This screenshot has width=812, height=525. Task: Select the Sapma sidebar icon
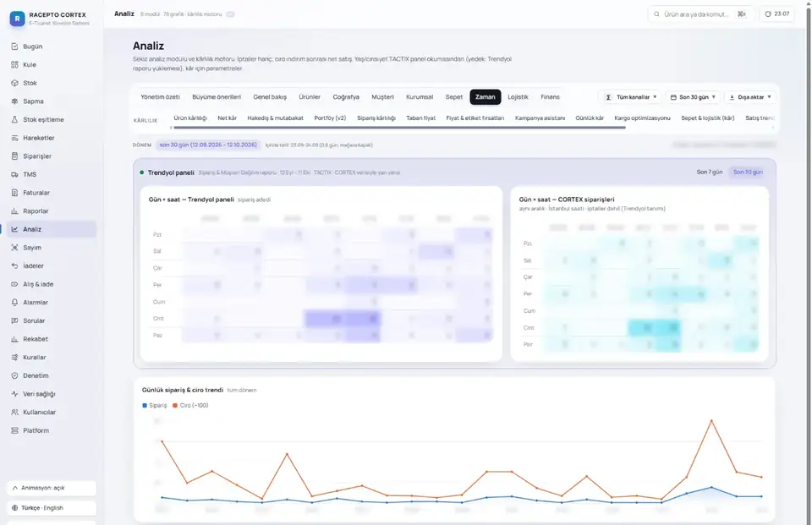click(14, 101)
